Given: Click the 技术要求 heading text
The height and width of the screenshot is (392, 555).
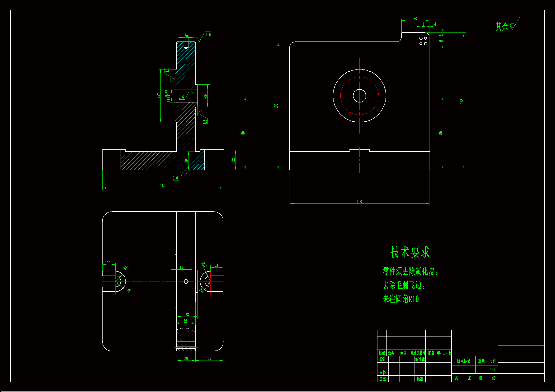Looking at the screenshot, I should pos(410,252).
